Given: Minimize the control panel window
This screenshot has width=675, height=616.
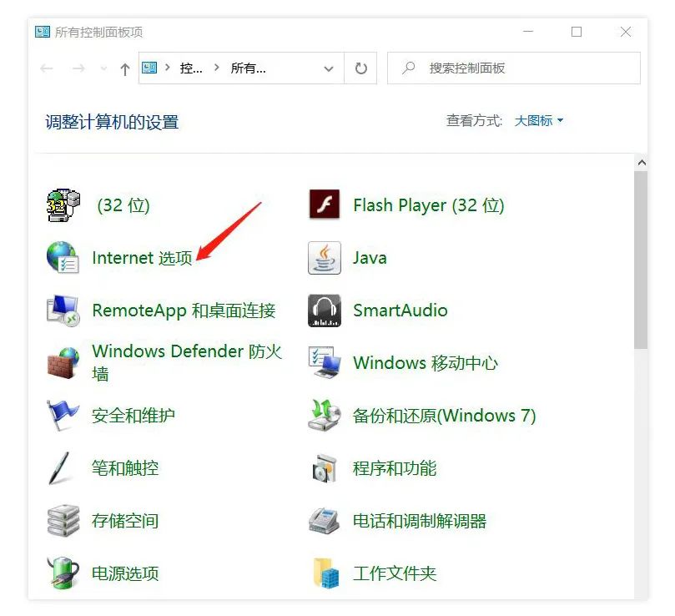Looking at the screenshot, I should click(528, 32).
